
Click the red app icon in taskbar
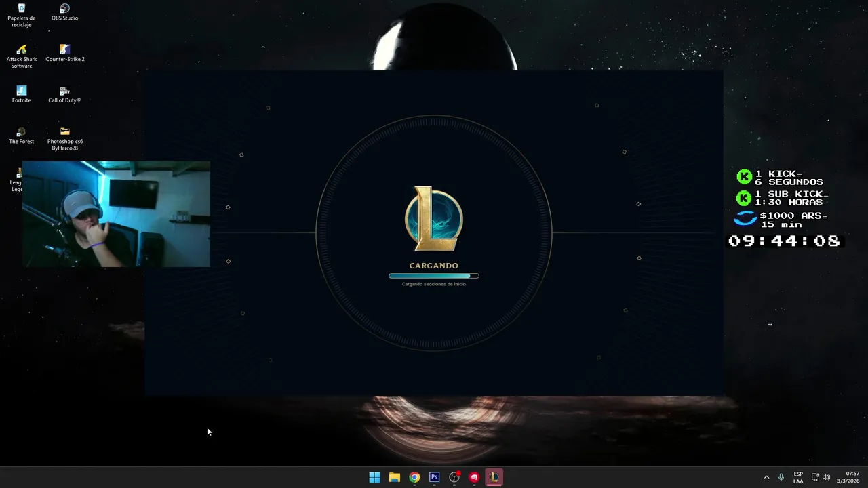474,477
